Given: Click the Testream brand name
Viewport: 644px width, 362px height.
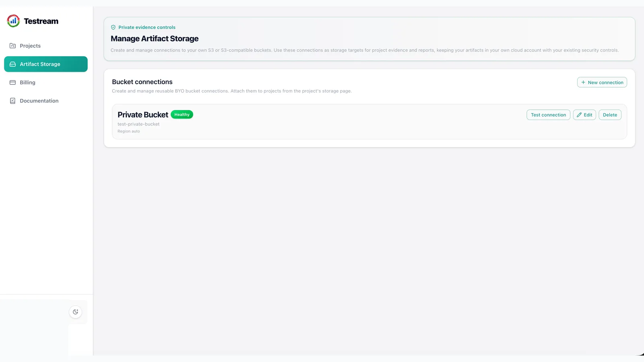Looking at the screenshot, I should 41,21.
